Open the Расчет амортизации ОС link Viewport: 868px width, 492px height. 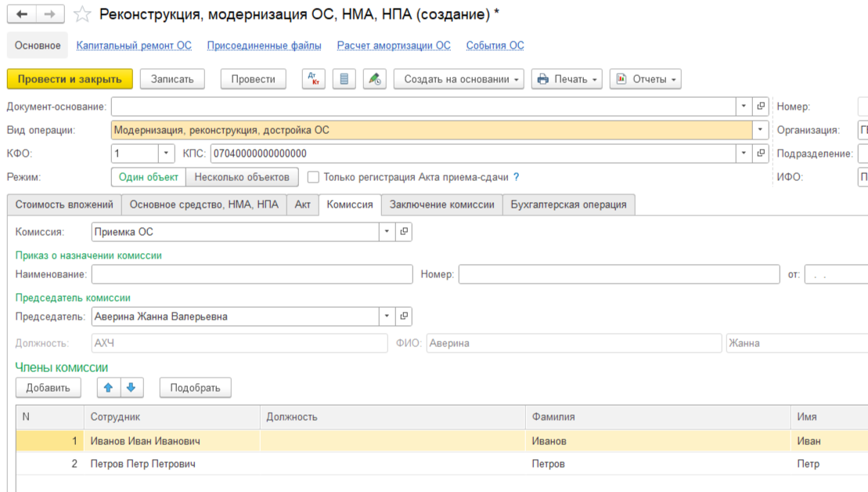[394, 45]
